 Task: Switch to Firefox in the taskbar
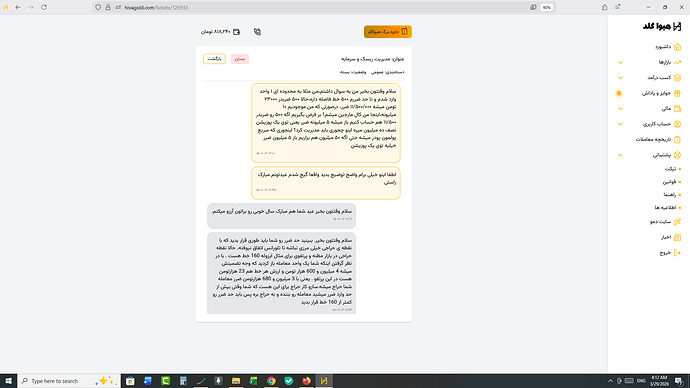click(306, 381)
